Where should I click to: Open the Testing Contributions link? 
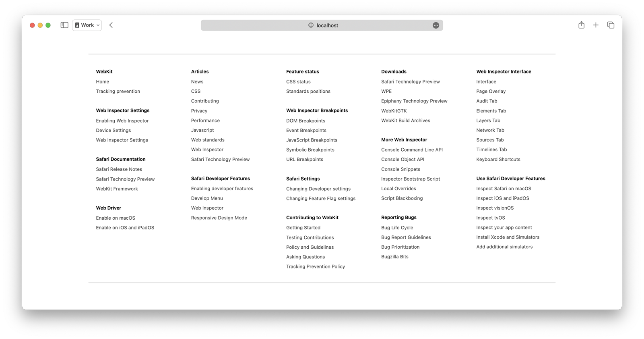[x=310, y=238]
